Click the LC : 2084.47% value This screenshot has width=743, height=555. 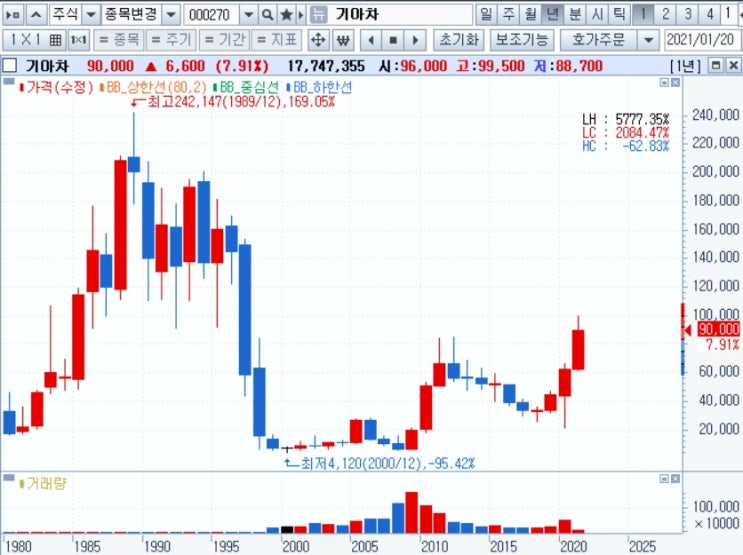[626, 133]
